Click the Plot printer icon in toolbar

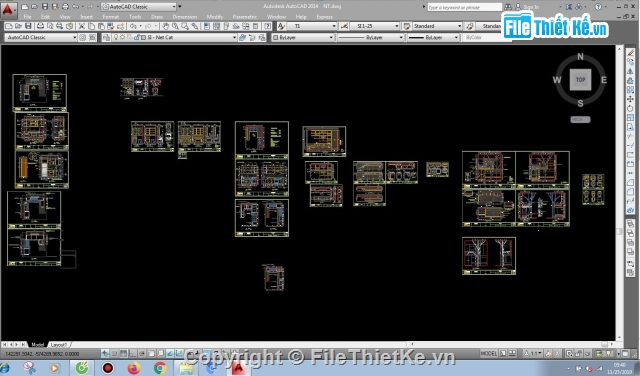tap(40, 26)
